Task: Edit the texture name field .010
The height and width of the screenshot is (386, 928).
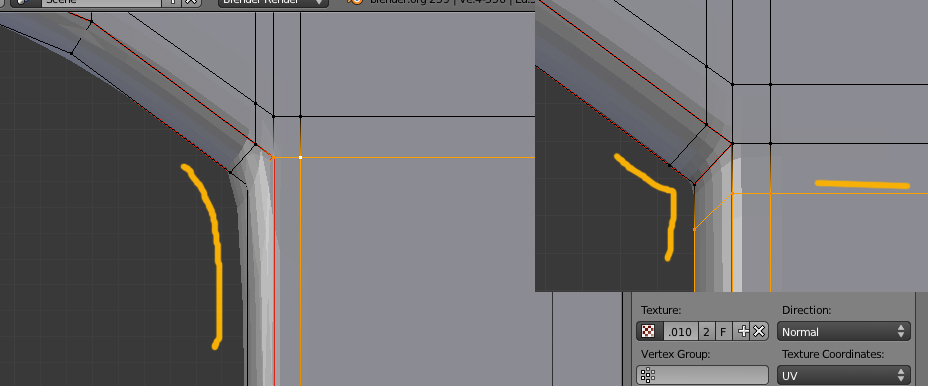Action: click(x=680, y=332)
